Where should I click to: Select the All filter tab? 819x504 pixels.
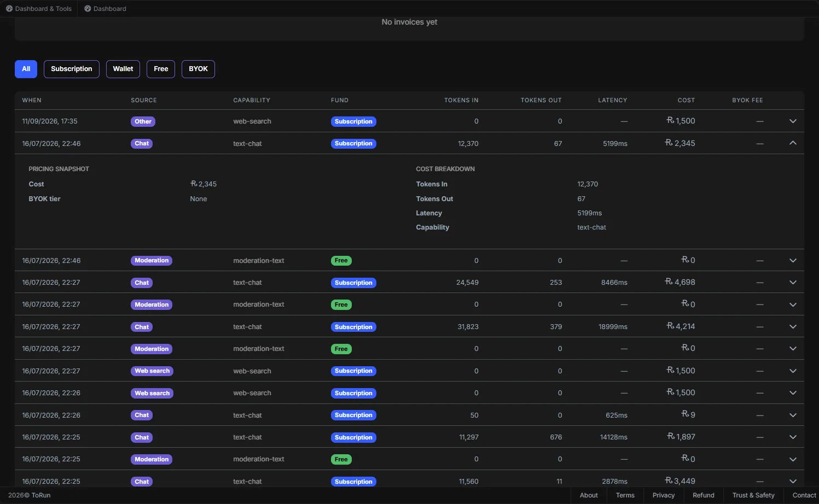click(x=26, y=69)
